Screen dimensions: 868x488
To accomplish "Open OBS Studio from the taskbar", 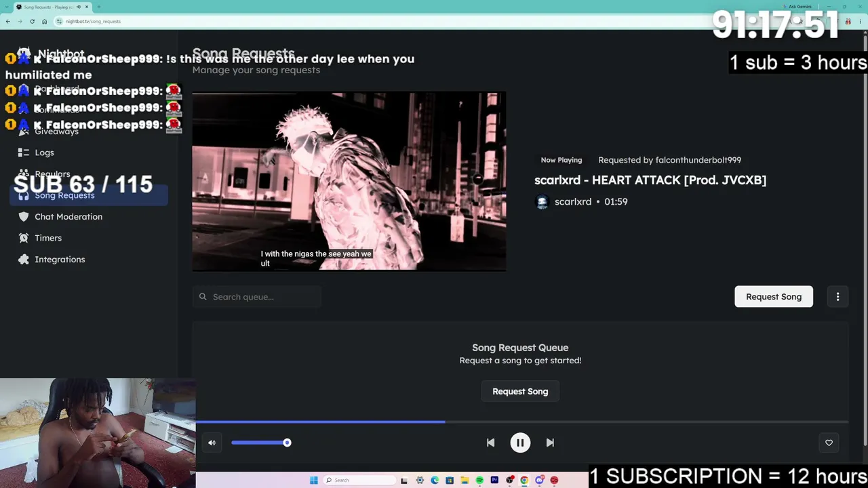I will [509, 481].
